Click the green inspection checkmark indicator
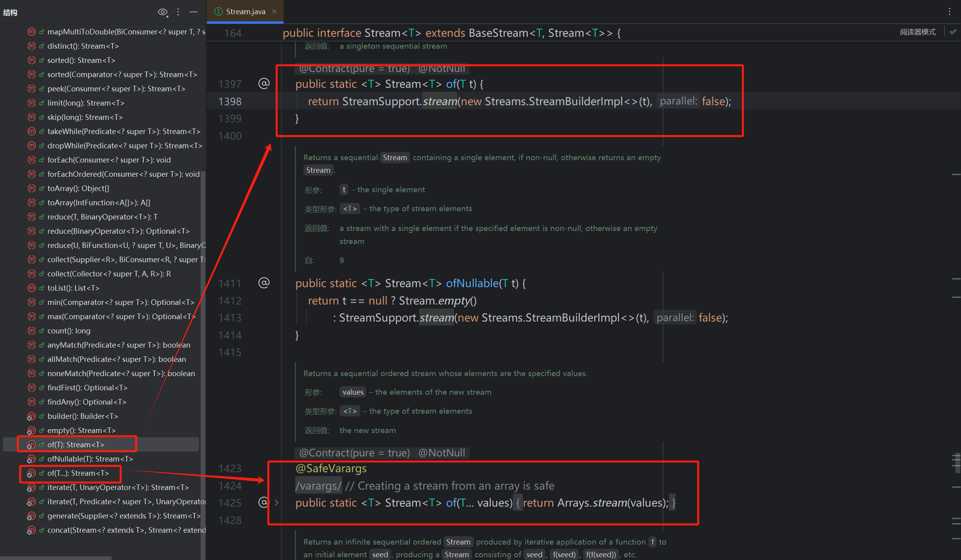Screen dimensions: 961x560 (953, 32)
